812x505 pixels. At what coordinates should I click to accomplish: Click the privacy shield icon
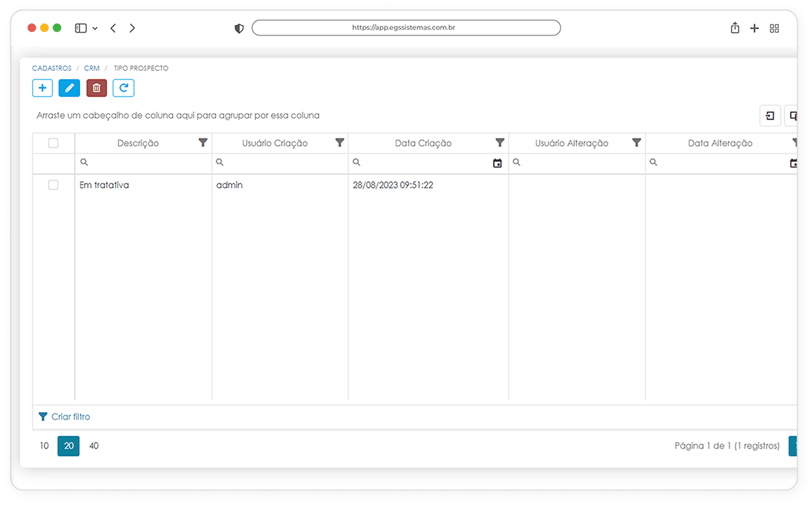pos(239,28)
